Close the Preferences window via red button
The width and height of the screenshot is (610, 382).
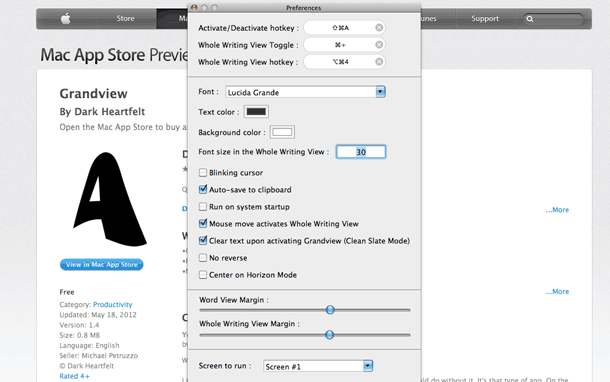[194, 7]
